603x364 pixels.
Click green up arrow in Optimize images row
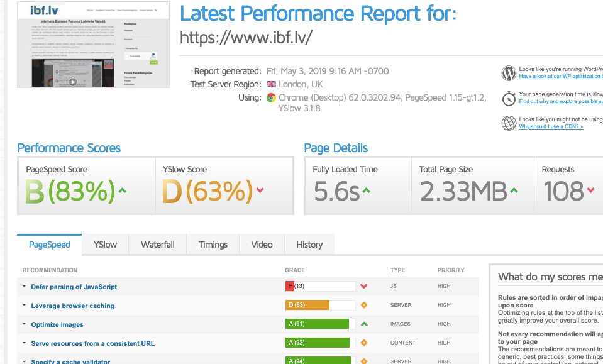[x=363, y=324]
